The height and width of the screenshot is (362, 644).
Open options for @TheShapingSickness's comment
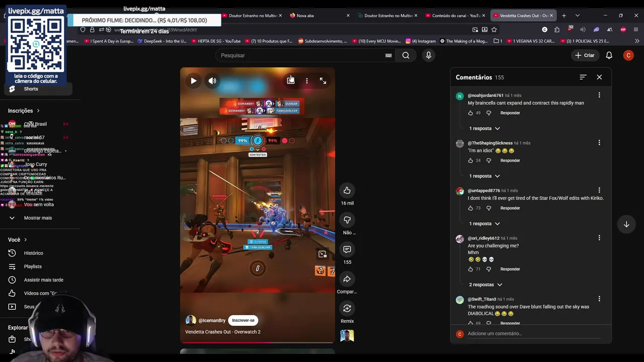(599, 143)
